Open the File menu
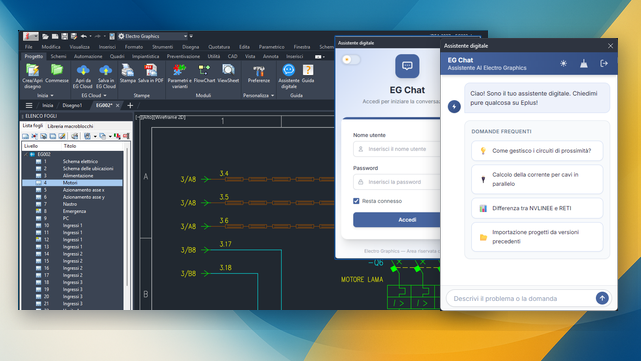This screenshot has width=641, height=361. click(29, 47)
